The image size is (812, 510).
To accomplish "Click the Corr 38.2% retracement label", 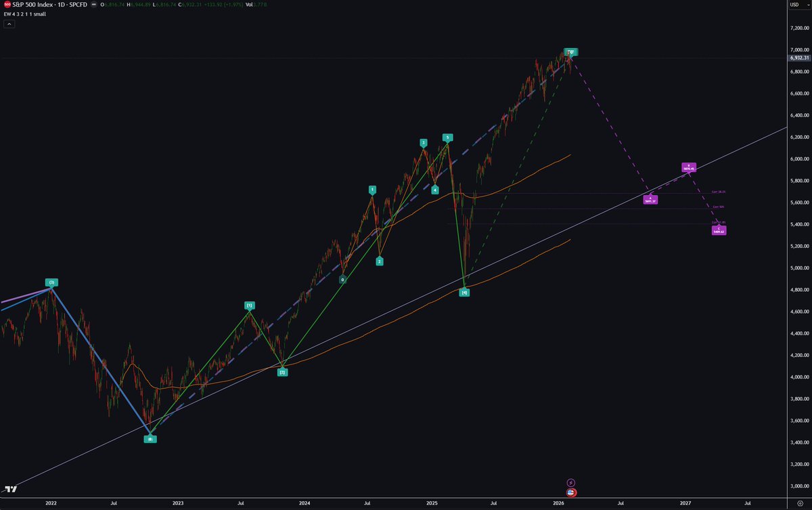I will (719, 192).
